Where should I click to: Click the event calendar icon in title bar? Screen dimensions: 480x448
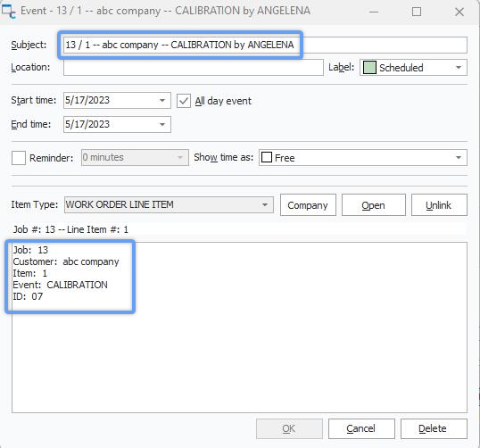[9, 11]
